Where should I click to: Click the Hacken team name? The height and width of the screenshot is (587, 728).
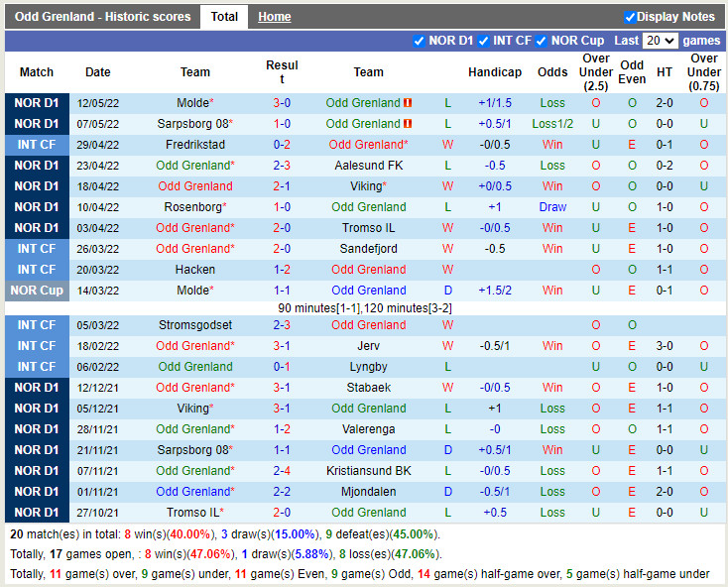pyautogui.click(x=194, y=270)
